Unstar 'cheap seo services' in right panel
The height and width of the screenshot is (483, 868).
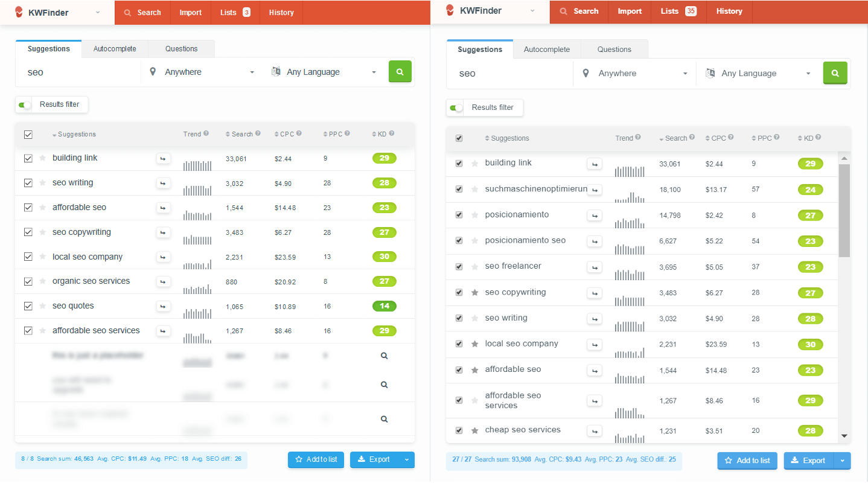tap(474, 430)
